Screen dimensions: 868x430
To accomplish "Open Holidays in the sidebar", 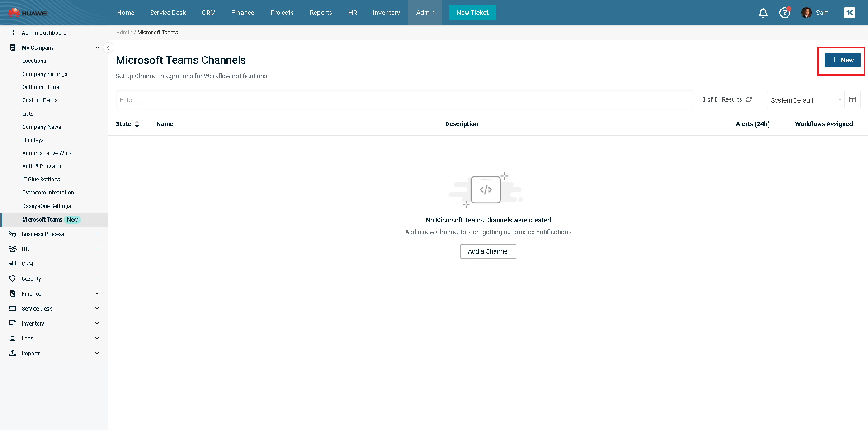I will point(33,140).
